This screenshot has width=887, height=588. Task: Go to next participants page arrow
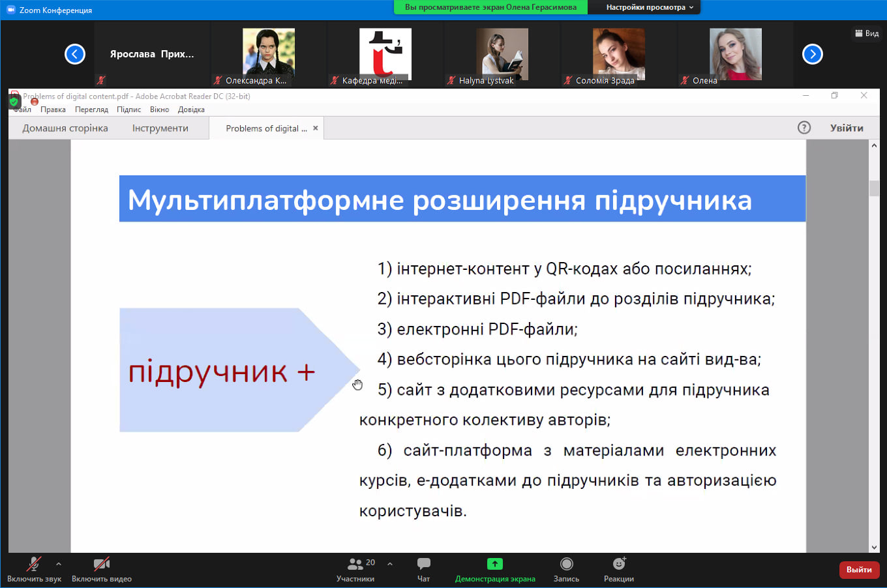[x=812, y=54]
